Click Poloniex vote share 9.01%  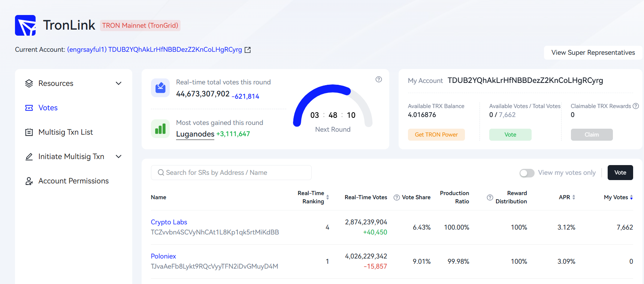tap(422, 261)
